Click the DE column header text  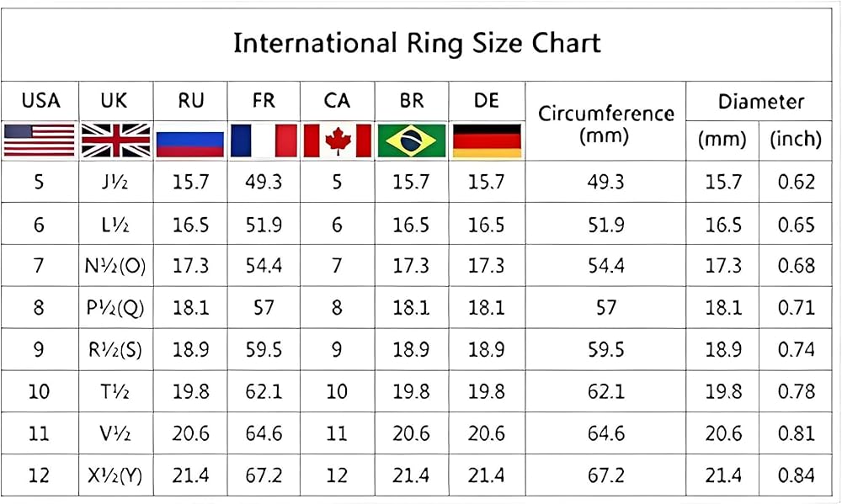[487, 100]
